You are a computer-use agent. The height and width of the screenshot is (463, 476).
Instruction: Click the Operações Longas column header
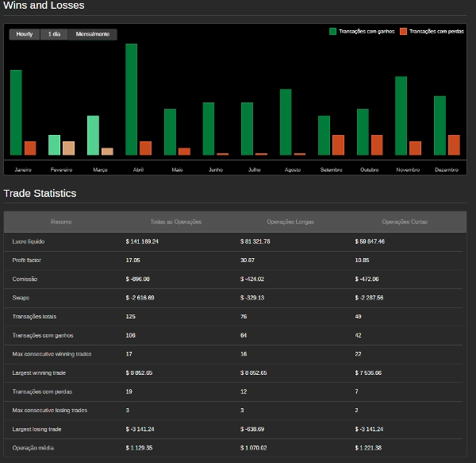[290, 222]
